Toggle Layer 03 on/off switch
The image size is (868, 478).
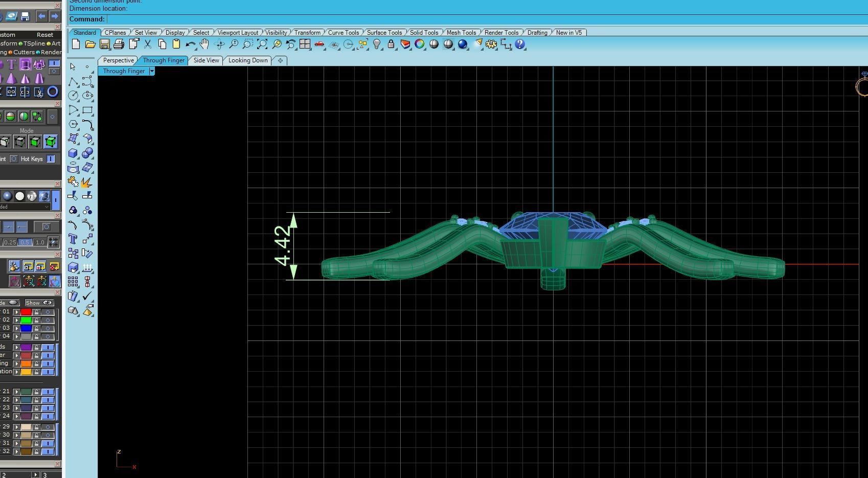click(x=48, y=328)
